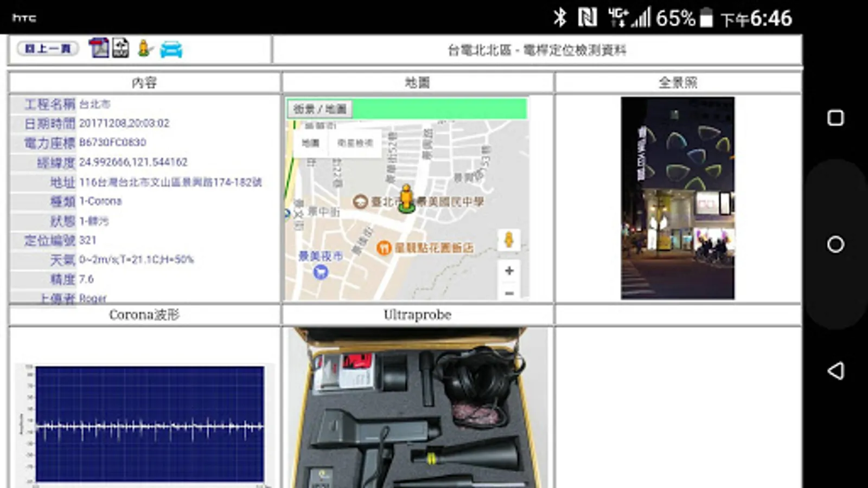Zoom in on the map
This screenshot has width=868, height=488.
[509, 271]
